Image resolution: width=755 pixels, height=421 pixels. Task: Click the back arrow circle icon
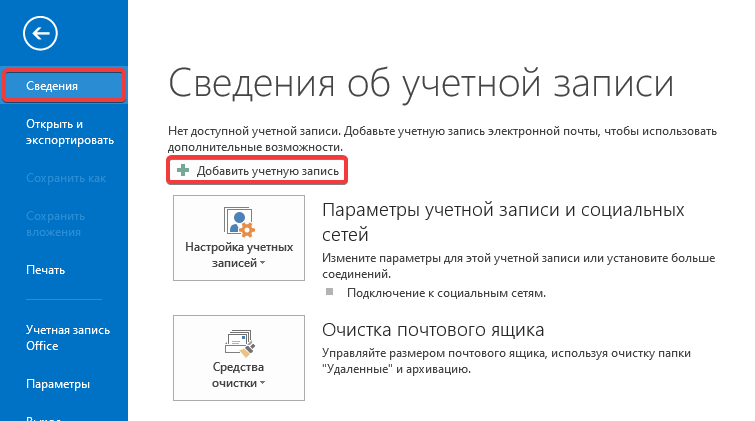[x=42, y=34]
